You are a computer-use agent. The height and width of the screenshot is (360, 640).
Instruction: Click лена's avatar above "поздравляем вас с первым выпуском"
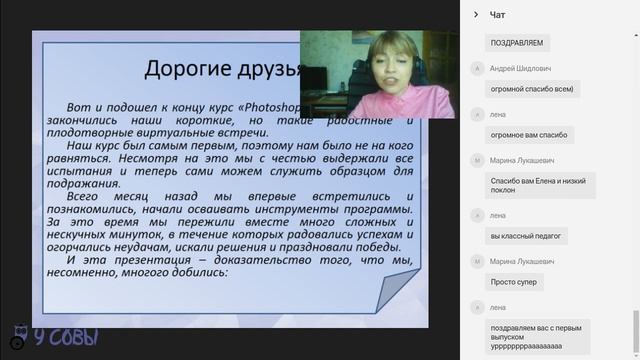[477, 308]
